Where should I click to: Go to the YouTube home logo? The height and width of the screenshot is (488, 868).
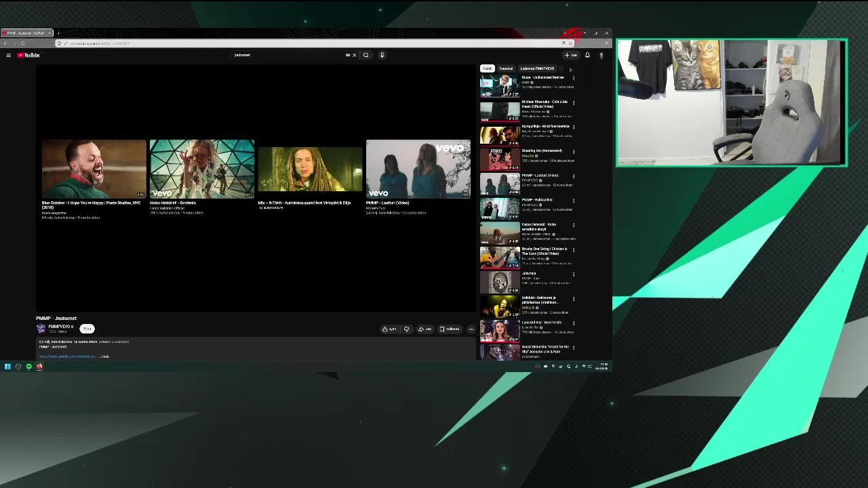point(28,55)
